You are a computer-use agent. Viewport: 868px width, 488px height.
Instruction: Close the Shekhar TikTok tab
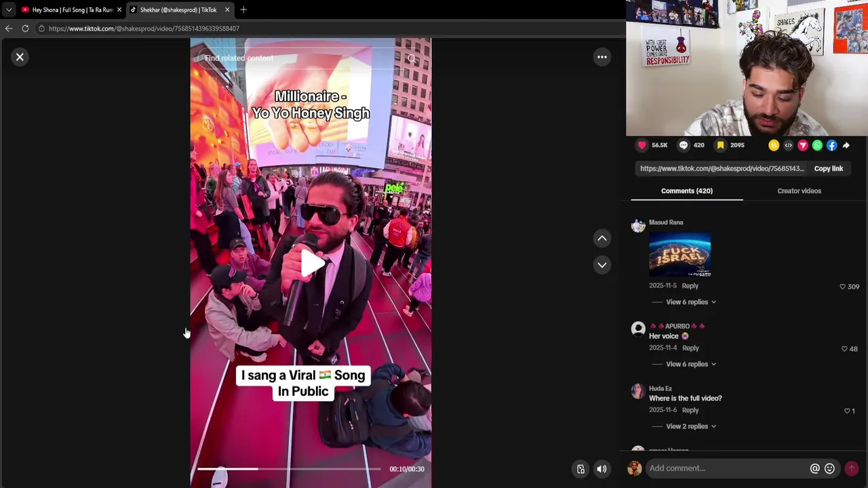coord(227,9)
